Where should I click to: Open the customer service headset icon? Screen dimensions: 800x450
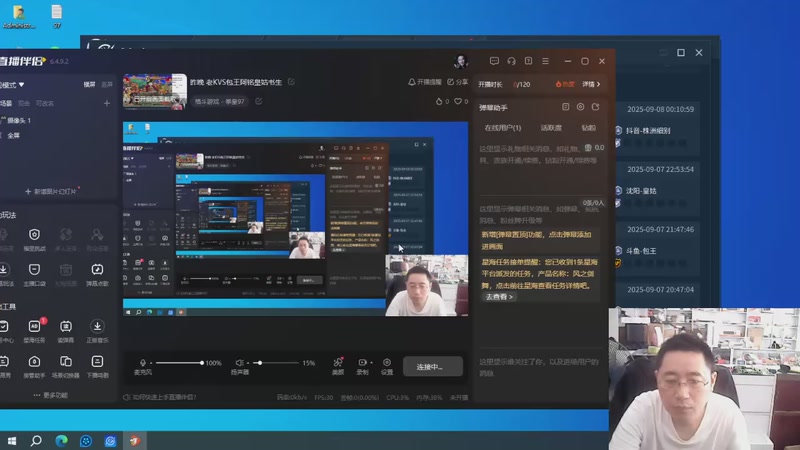pos(511,61)
